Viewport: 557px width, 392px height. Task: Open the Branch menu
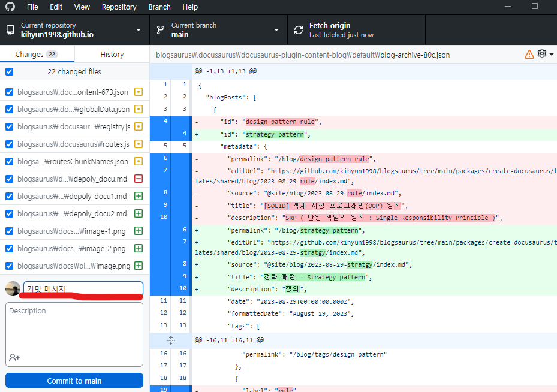tap(159, 7)
